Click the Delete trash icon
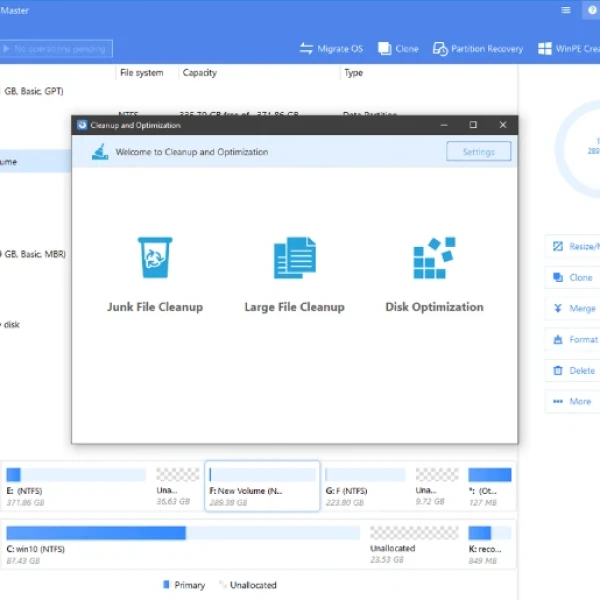 [558, 370]
